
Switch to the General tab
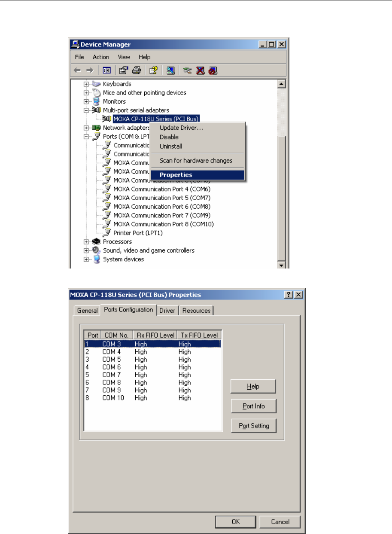[x=87, y=310]
